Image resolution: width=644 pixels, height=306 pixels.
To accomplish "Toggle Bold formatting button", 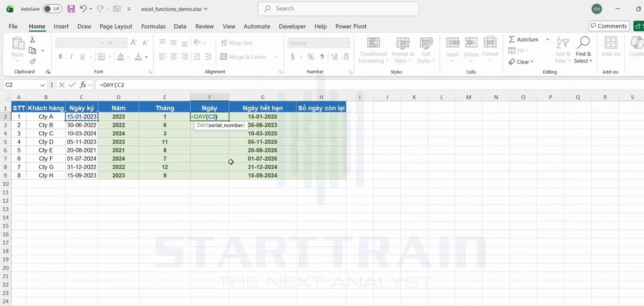I will pyautogui.click(x=60, y=57).
